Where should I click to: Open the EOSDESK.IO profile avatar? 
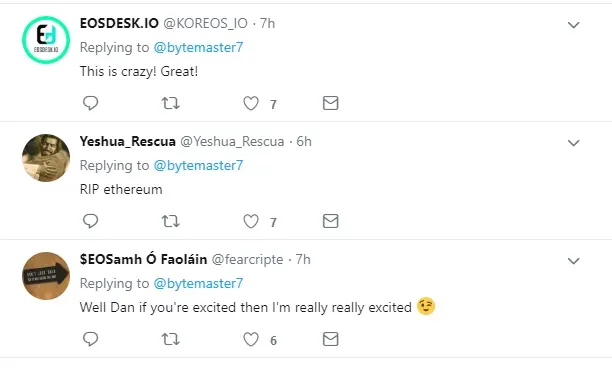pos(46,40)
